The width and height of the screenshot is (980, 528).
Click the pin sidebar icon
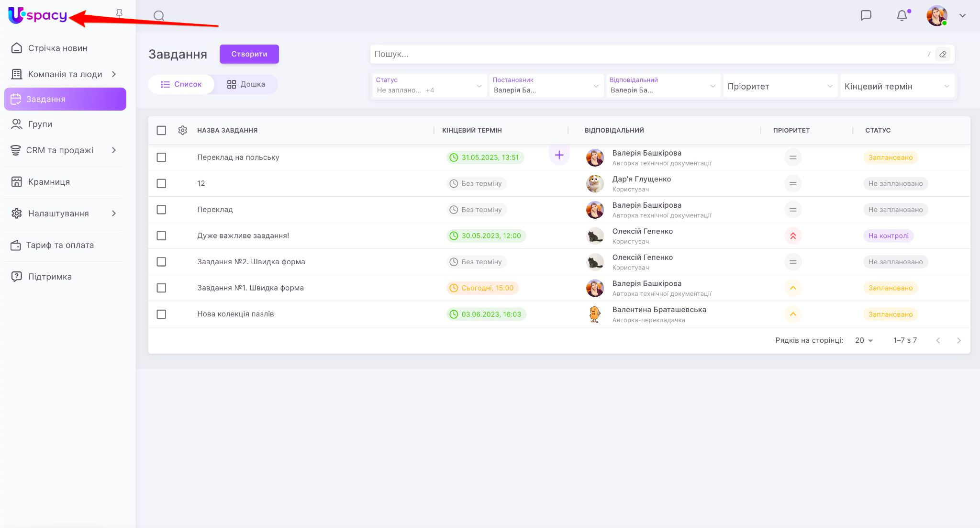119,14
